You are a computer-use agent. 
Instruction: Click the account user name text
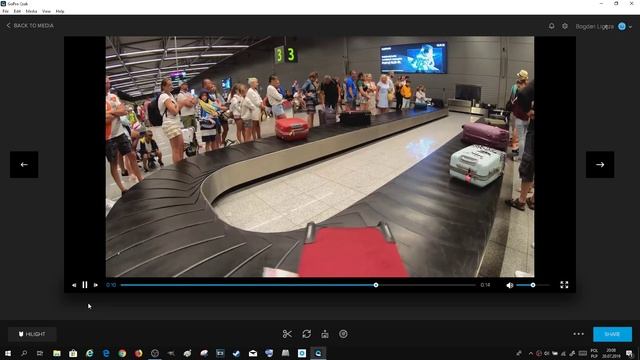[595, 26]
